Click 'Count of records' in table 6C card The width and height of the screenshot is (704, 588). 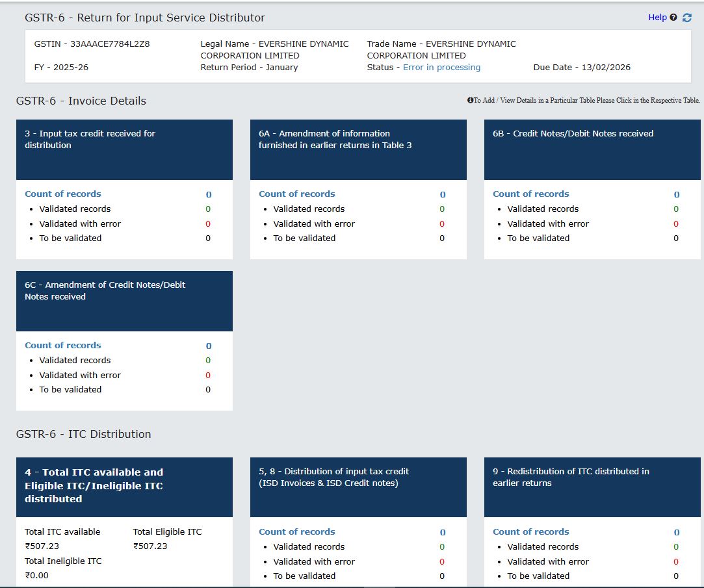click(63, 345)
